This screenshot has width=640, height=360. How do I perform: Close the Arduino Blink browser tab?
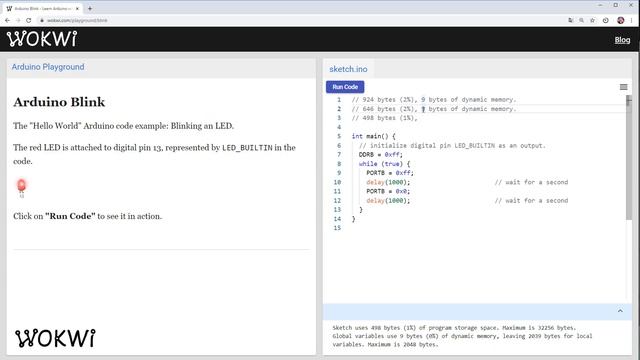(77, 8)
